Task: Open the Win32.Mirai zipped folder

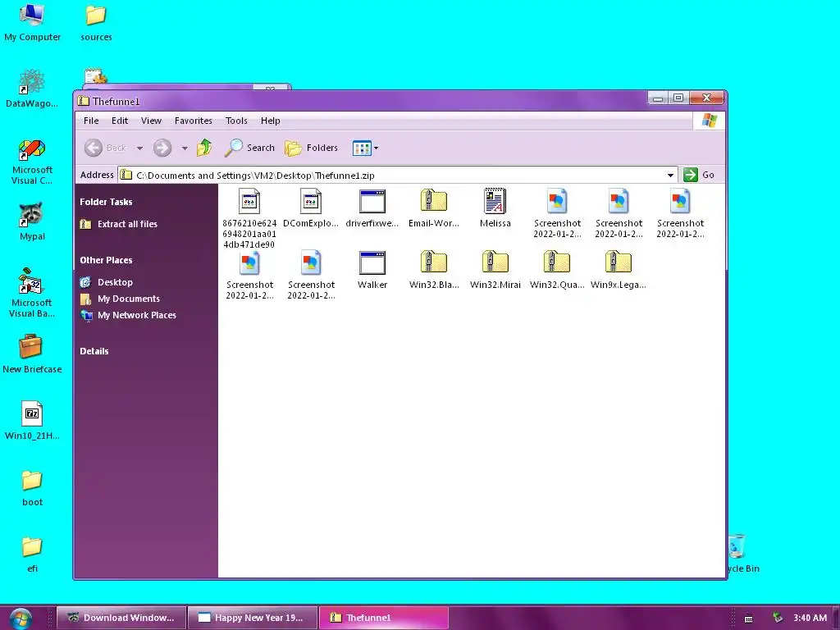Action: pyautogui.click(x=495, y=262)
